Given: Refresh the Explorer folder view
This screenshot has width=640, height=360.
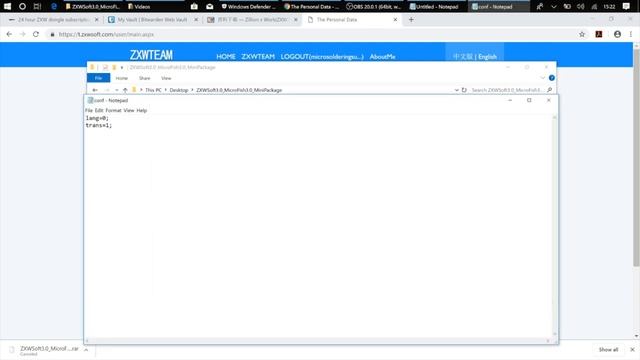Looking at the screenshot, I should coord(464,90).
